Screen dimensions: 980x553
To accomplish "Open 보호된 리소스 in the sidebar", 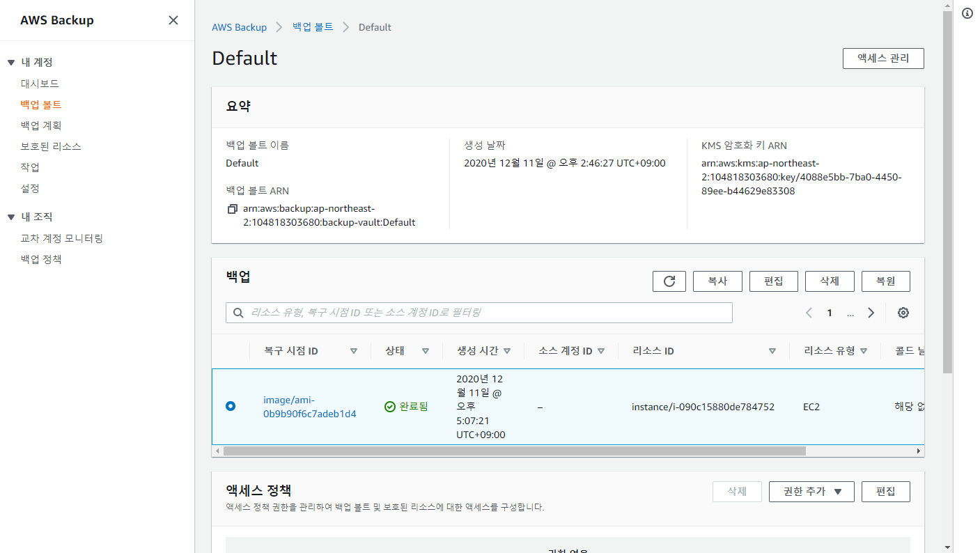I will tap(51, 146).
